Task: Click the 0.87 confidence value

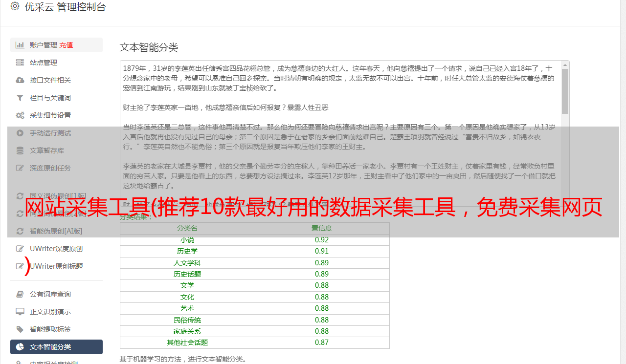Action: click(x=322, y=343)
